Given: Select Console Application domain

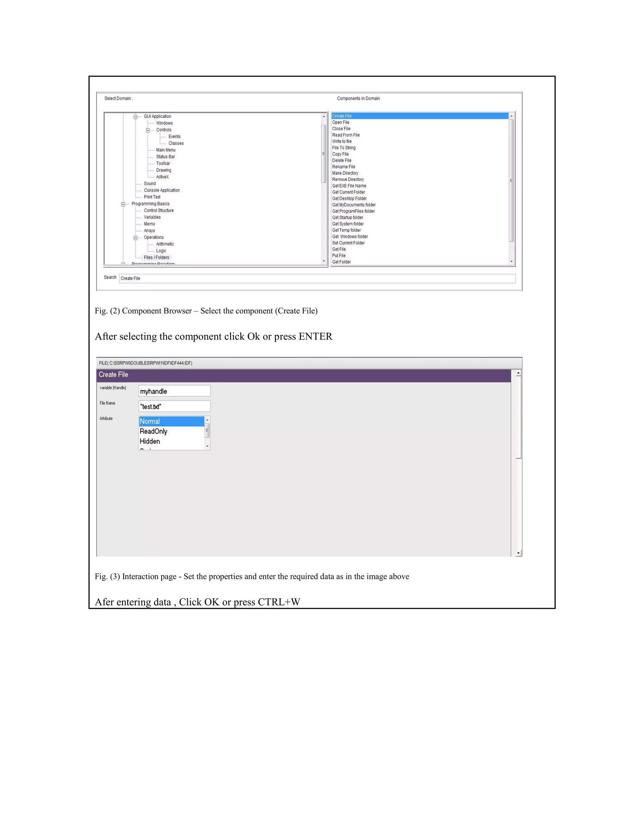Looking at the screenshot, I should [x=161, y=190].
